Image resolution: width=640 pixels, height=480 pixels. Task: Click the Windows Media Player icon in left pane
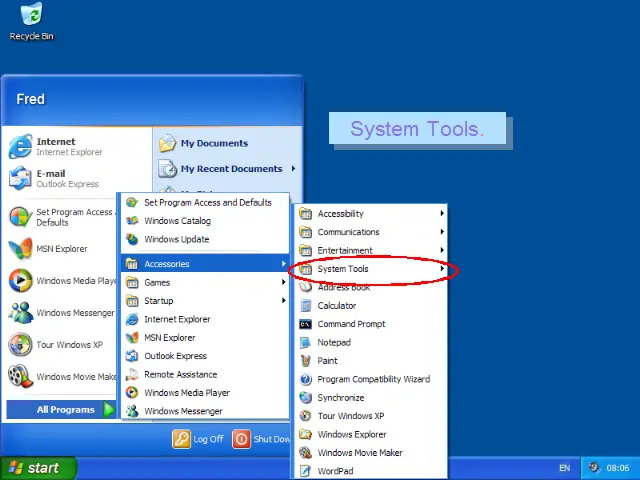click(20, 280)
